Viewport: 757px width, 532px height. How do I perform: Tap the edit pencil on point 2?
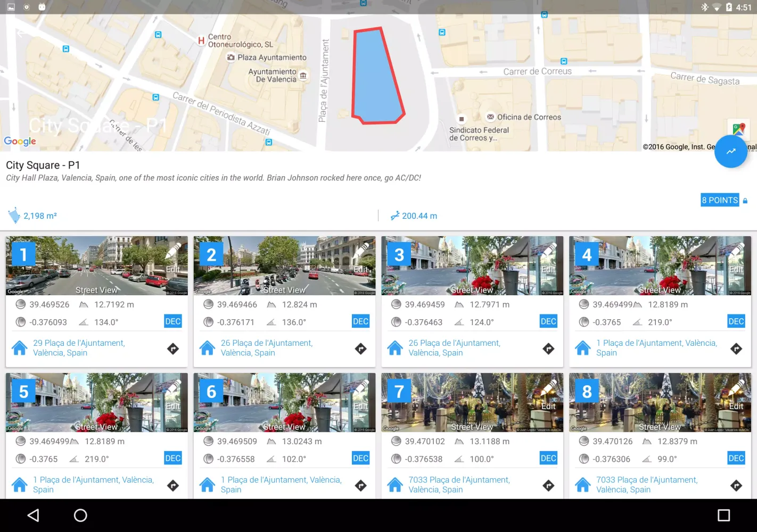pyautogui.click(x=362, y=252)
